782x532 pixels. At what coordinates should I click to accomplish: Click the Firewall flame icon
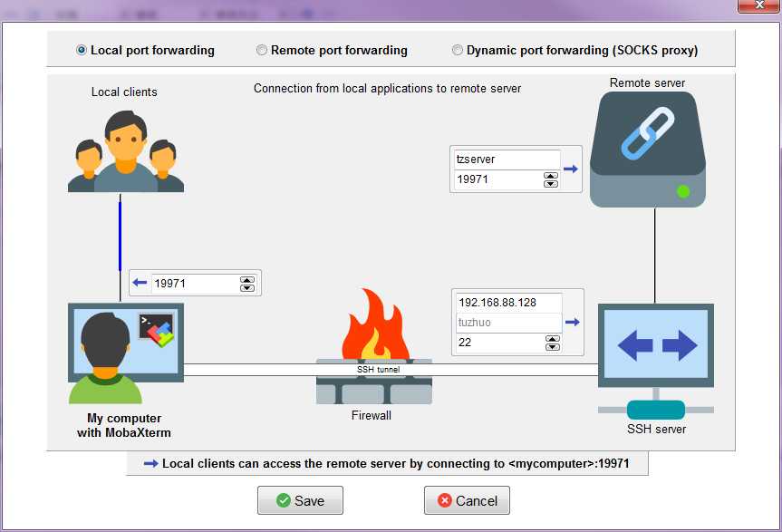[374, 324]
